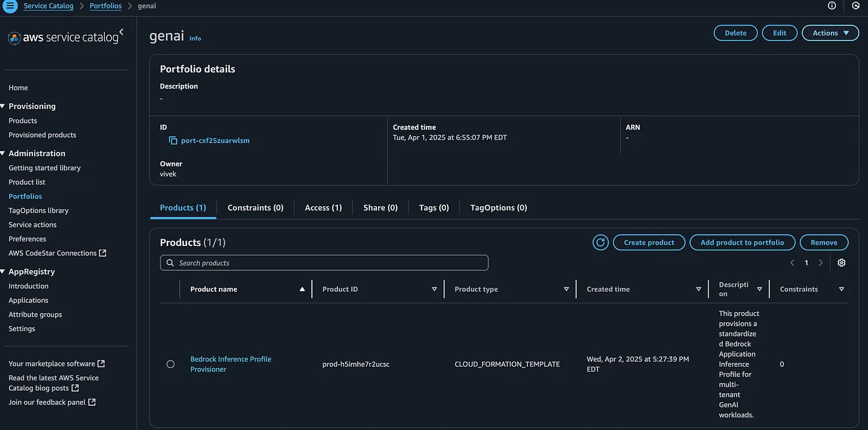Go to the previous page of products

click(792, 263)
